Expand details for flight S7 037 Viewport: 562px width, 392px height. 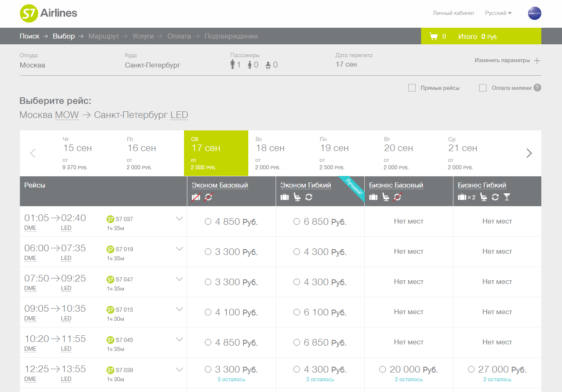pyautogui.click(x=179, y=219)
